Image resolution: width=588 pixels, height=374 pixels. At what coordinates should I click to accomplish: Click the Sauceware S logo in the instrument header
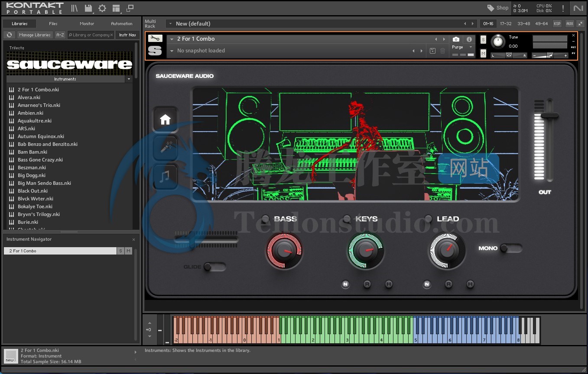155,51
